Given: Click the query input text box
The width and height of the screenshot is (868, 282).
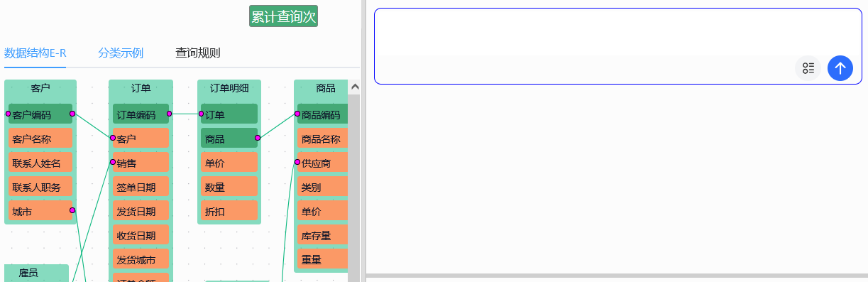Looking at the screenshot, I should coord(617,33).
